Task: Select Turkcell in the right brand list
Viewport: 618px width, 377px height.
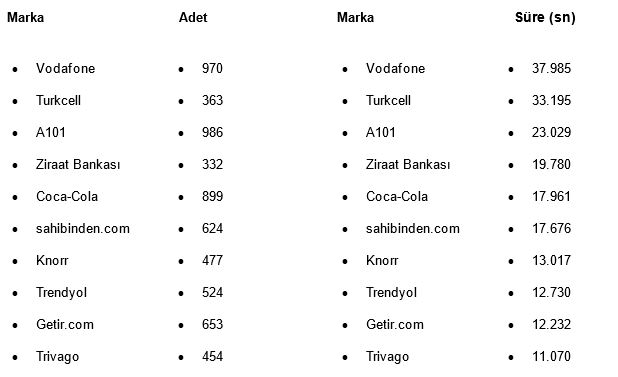Action: (x=388, y=100)
